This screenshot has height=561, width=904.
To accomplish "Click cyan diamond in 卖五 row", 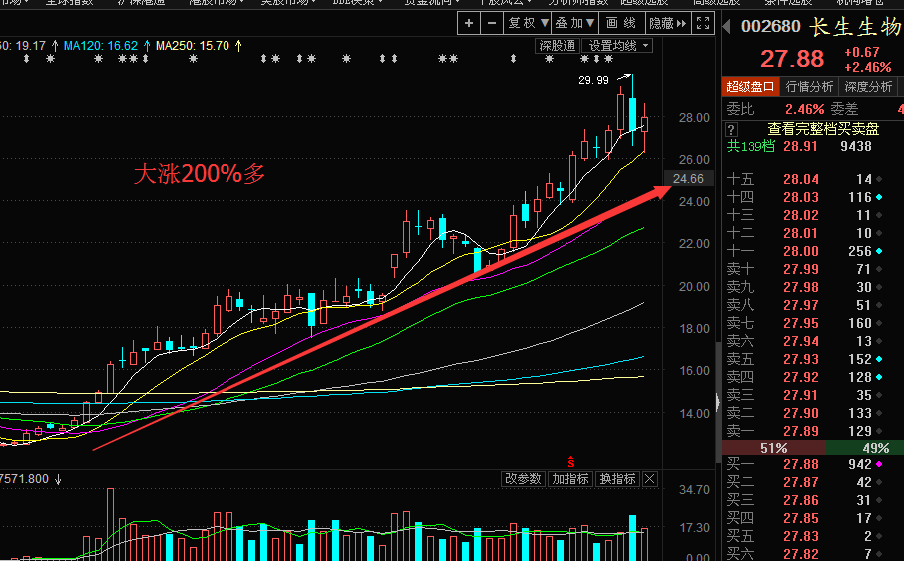I will pyautogui.click(x=879, y=359).
